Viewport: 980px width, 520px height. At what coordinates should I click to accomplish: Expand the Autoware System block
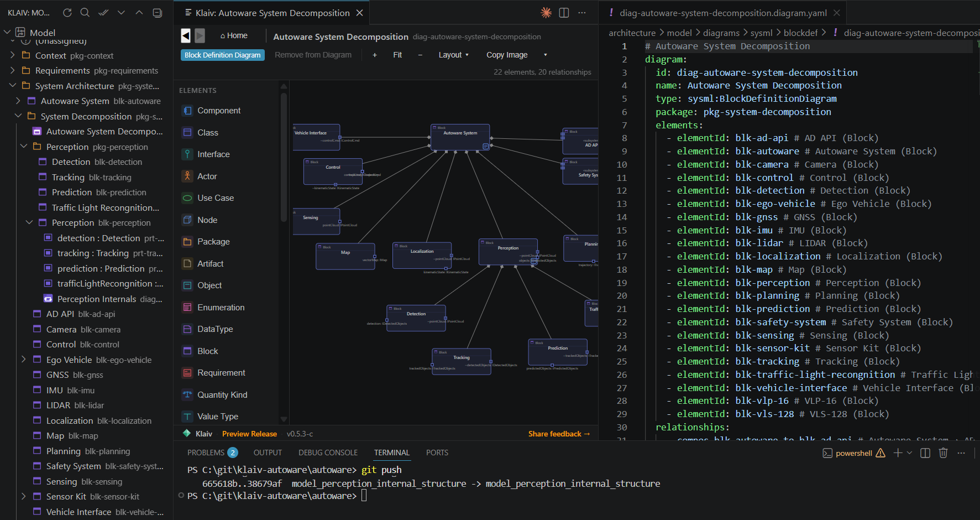18,101
